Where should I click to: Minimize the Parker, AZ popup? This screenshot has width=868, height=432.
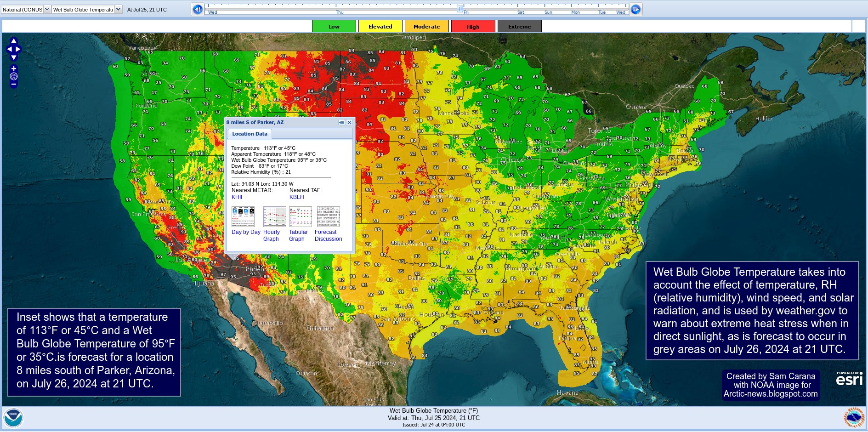[341, 122]
